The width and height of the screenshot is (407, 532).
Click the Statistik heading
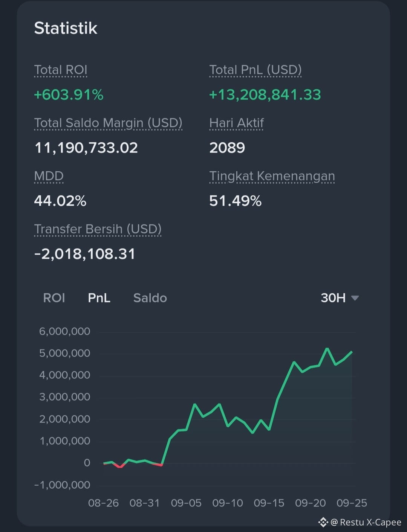coord(66,28)
